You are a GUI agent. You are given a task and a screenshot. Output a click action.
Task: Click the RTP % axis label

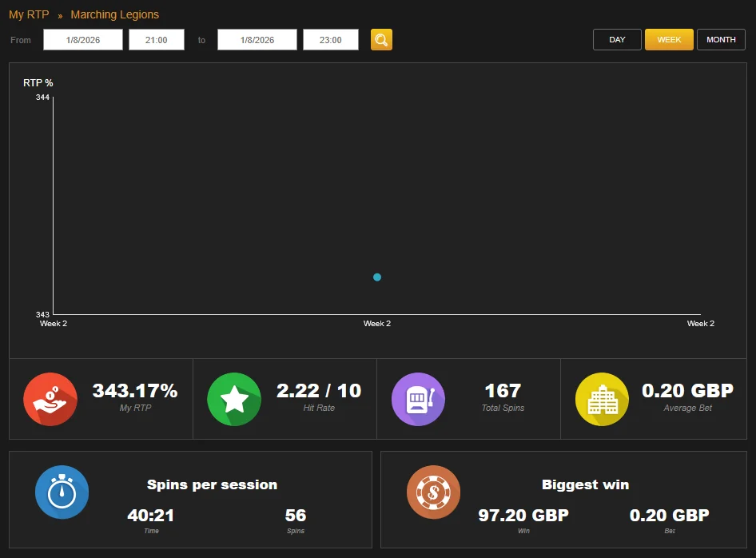click(38, 83)
